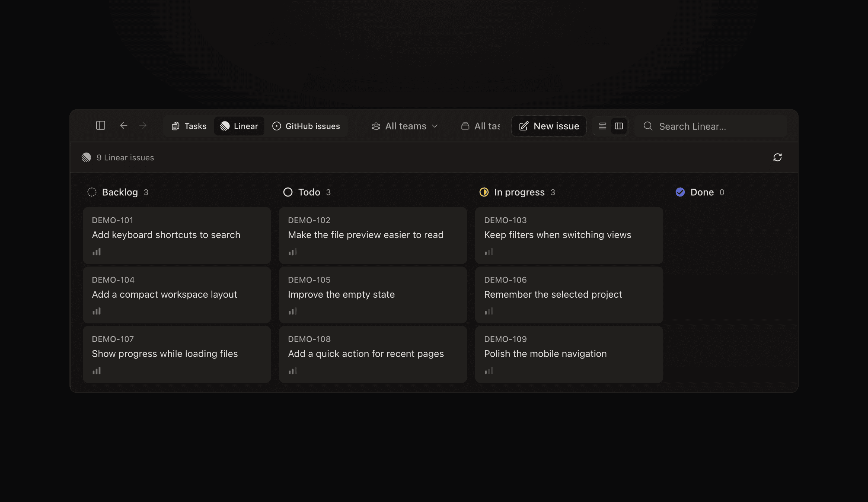
Task: Refresh Linear issues with sync icon
Action: [777, 157]
